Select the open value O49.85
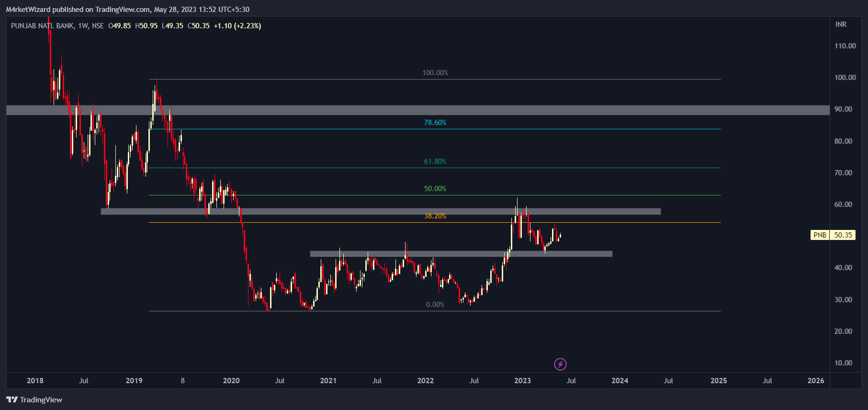This screenshot has height=410, width=868. (x=120, y=26)
